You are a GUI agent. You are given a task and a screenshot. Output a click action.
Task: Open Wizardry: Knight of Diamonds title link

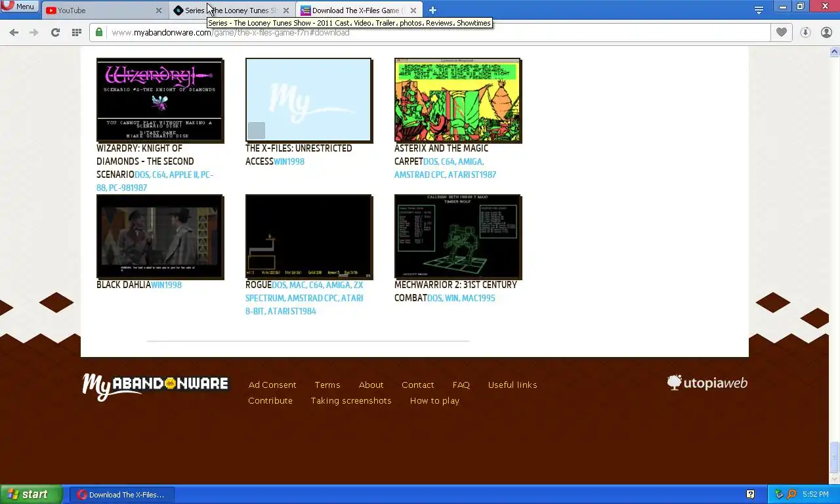145,161
